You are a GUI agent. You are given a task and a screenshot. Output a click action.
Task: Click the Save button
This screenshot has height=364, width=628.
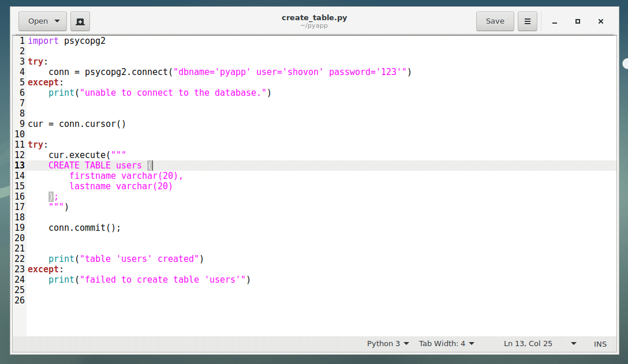(495, 21)
